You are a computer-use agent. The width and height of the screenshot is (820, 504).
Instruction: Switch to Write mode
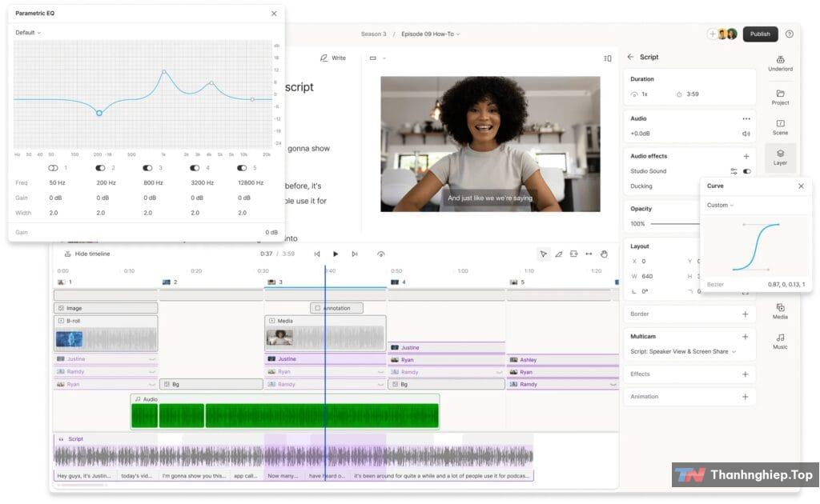pyautogui.click(x=333, y=58)
